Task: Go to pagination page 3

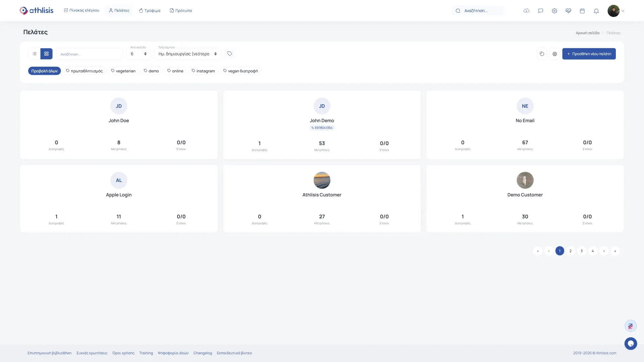Action: coord(582,251)
